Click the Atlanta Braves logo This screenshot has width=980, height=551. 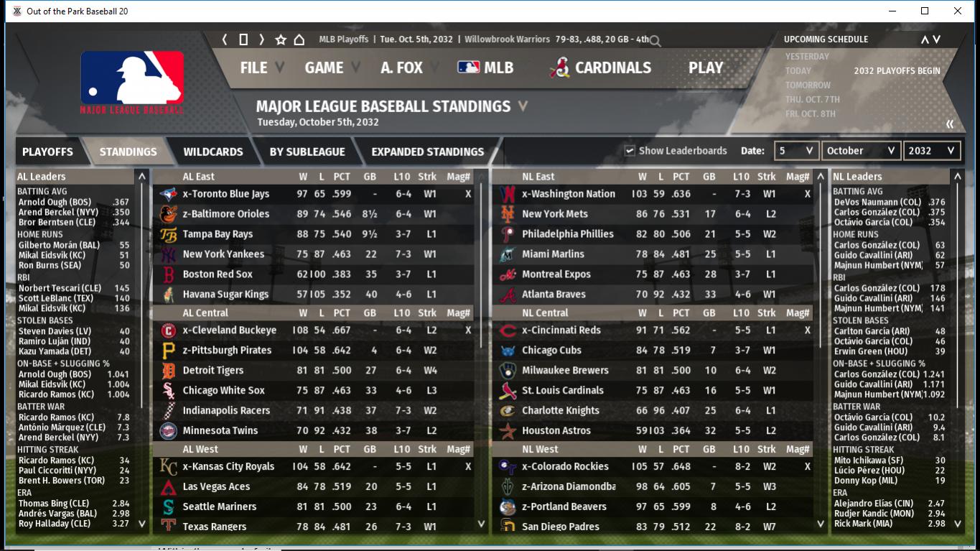[508, 295]
